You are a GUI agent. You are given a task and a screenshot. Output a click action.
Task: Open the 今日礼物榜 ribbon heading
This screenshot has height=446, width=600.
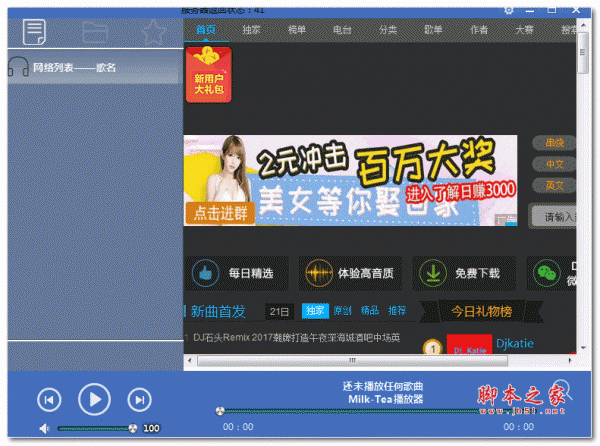point(481,311)
